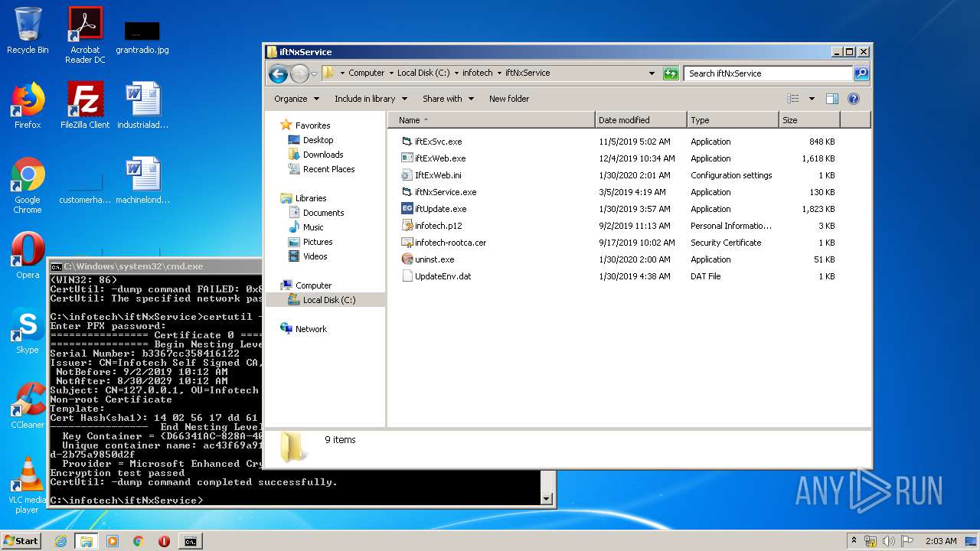Screen dimensions: 980x551
Task: Select Network in navigation pane
Action: tap(311, 329)
